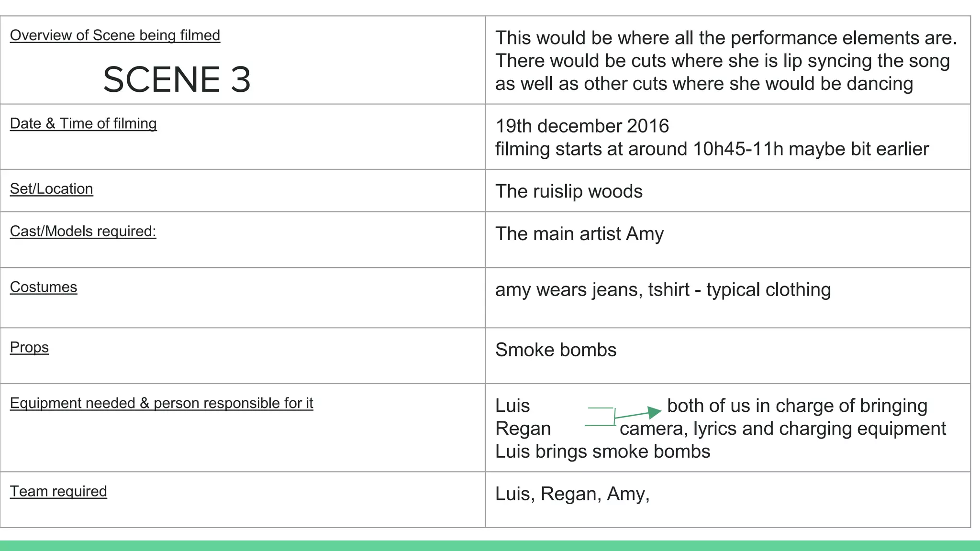Viewport: 980px width, 551px height.
Task: Click 'Smoke bombs' in the Props row
Action: coord(556,350)
